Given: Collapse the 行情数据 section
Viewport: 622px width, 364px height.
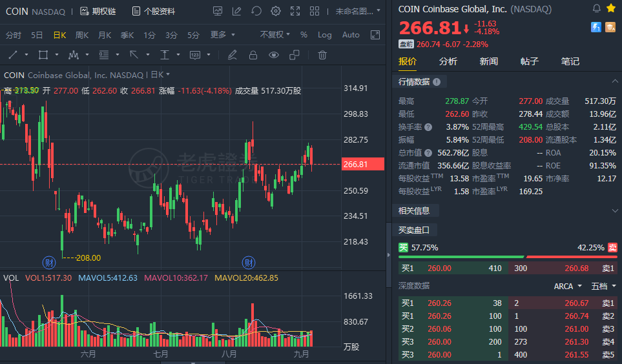Looking at the screenshot, I should [615, 81].
